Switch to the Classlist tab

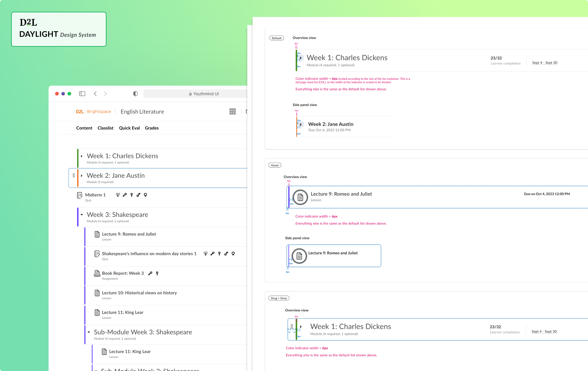105,128
